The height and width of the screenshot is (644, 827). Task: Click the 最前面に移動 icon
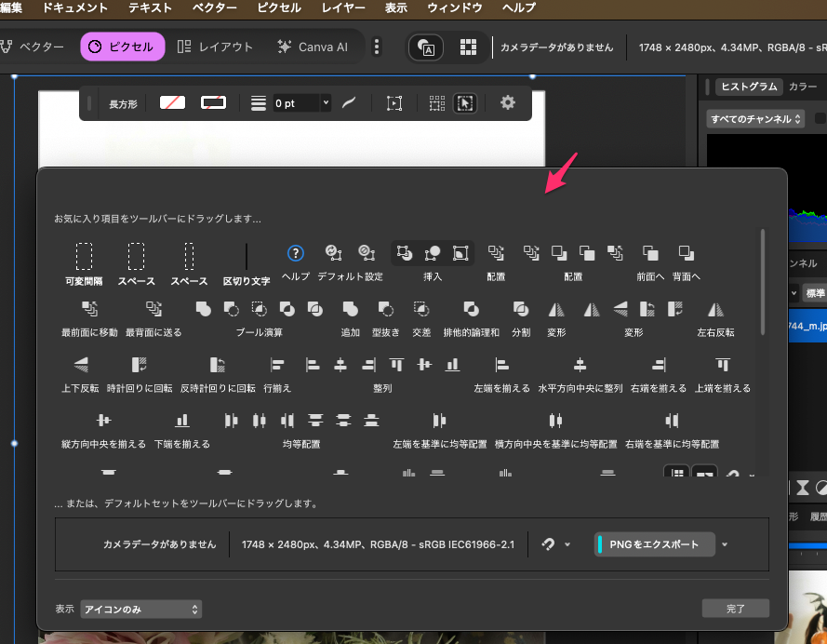tap(89, 308)
